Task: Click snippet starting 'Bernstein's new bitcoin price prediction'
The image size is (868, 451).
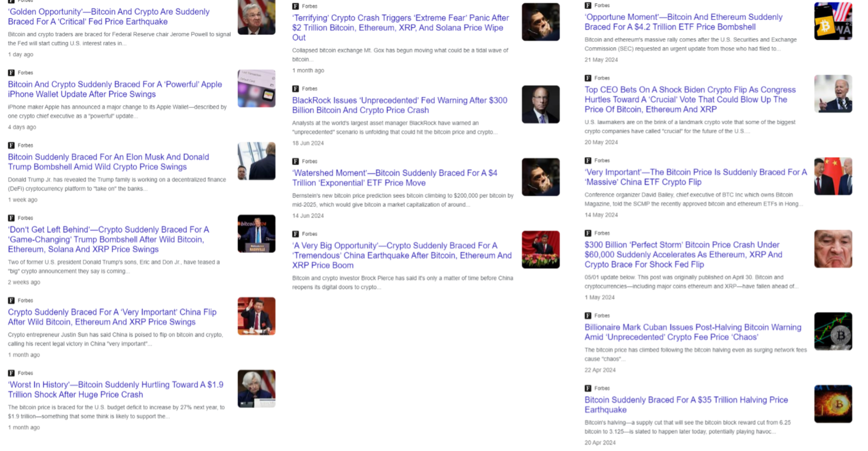Action: pyautogui.click(x=403, y=200)
